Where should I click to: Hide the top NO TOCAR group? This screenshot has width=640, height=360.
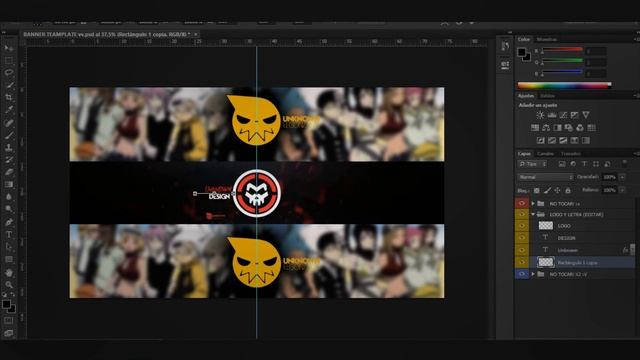coord(522,203)
